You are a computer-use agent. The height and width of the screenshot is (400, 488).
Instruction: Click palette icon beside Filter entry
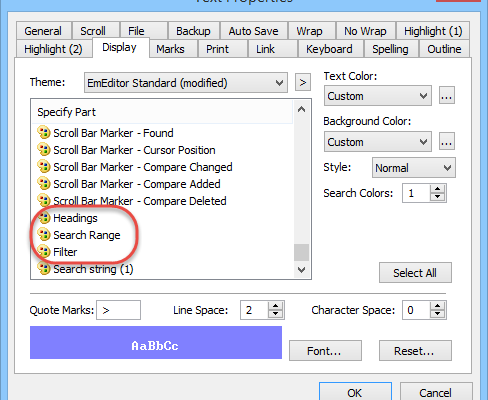(x=44, y=252)
